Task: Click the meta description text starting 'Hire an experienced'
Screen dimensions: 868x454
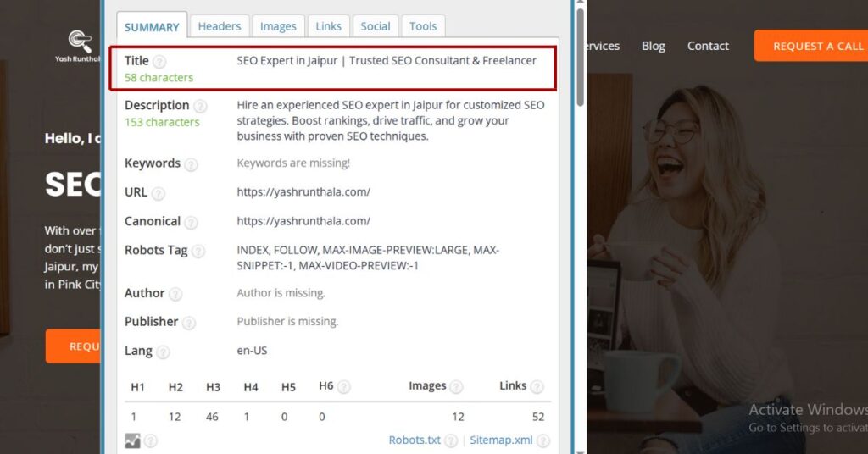Action: 391,120
